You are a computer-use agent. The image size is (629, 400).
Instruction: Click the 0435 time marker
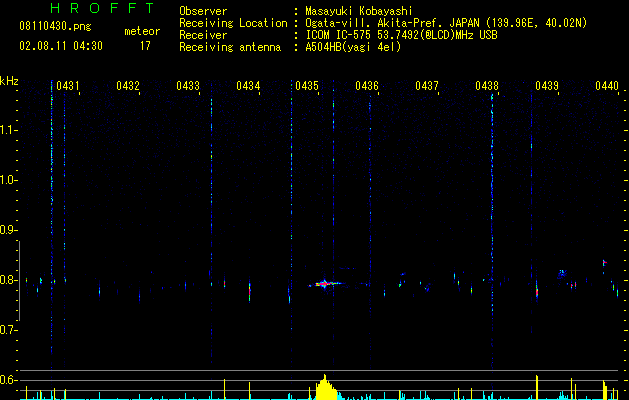307,86
